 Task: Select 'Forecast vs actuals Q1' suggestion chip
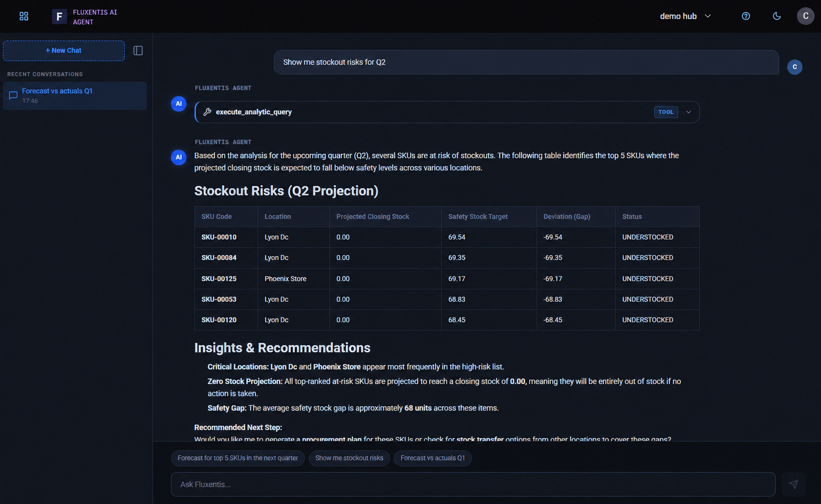click(432, 458)
